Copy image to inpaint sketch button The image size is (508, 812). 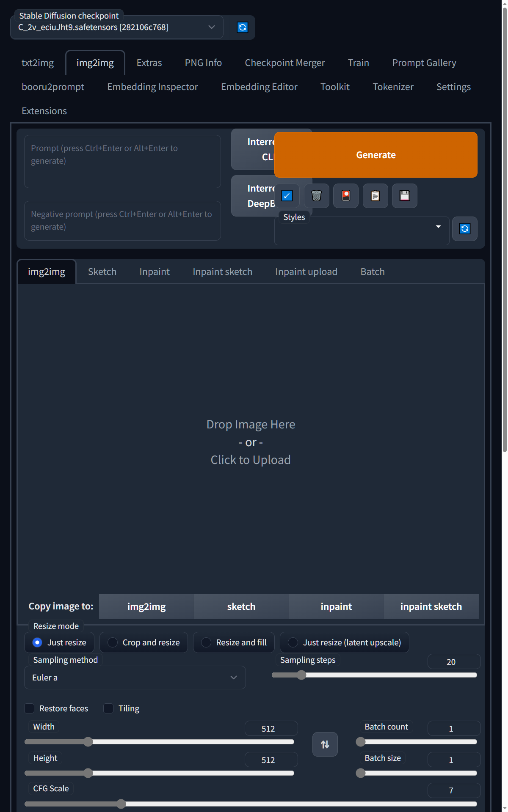(x=431, y=606)
